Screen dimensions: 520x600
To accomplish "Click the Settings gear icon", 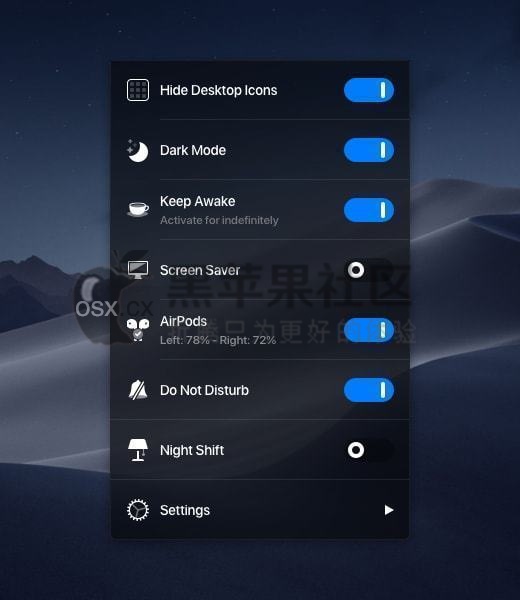I will click(138, 510).
